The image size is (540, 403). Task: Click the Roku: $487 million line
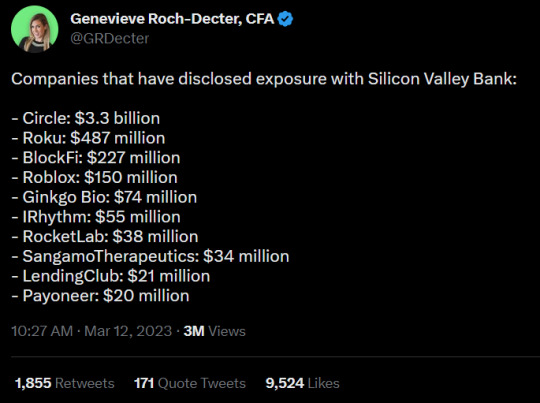(88, 138)
